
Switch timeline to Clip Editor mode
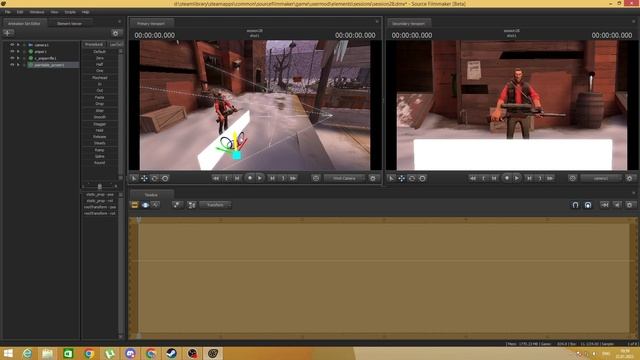pyautogui.click(x=135, y=205)
